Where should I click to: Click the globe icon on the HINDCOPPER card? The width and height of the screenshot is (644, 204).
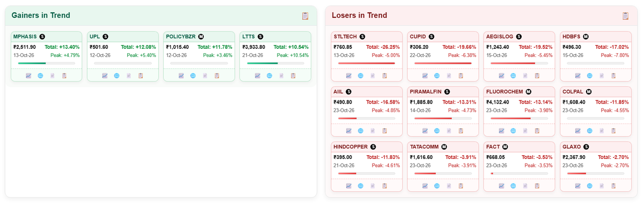click(361, 186)
